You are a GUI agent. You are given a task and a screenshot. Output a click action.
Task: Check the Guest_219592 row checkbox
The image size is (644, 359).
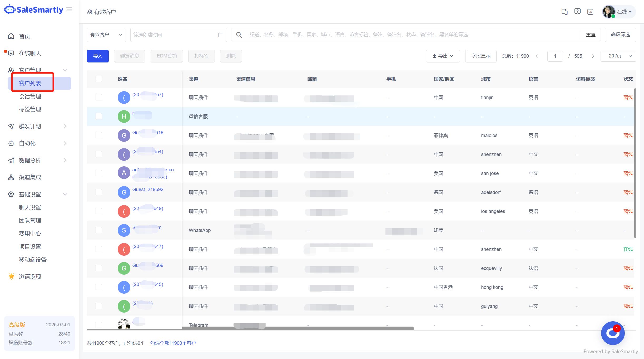tap(99, 192)
